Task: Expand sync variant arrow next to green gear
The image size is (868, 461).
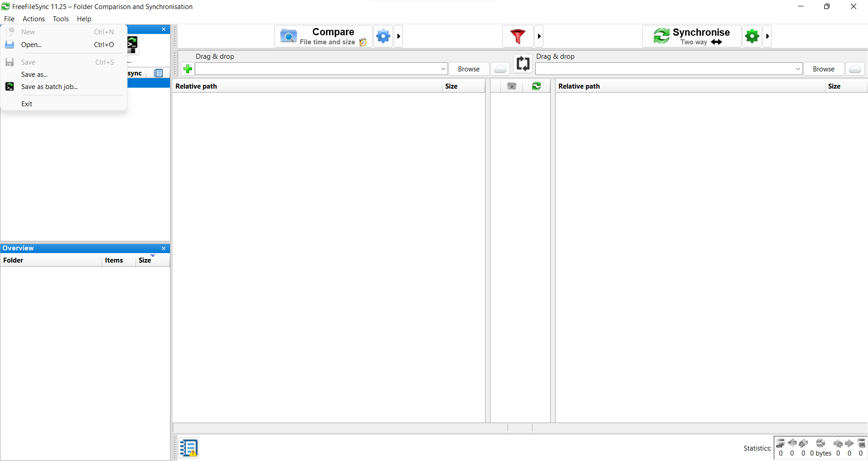Action: pyautogui.click(x=767, y=36)
